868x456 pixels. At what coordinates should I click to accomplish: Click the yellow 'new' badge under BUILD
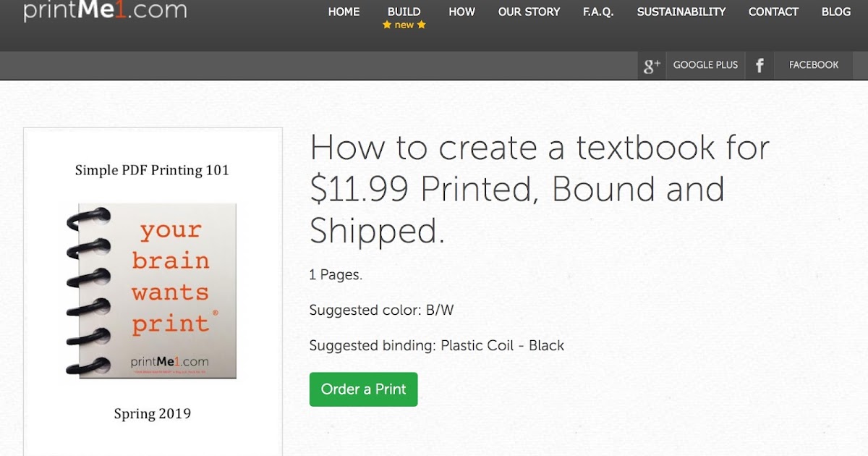(x=404, y=25)
